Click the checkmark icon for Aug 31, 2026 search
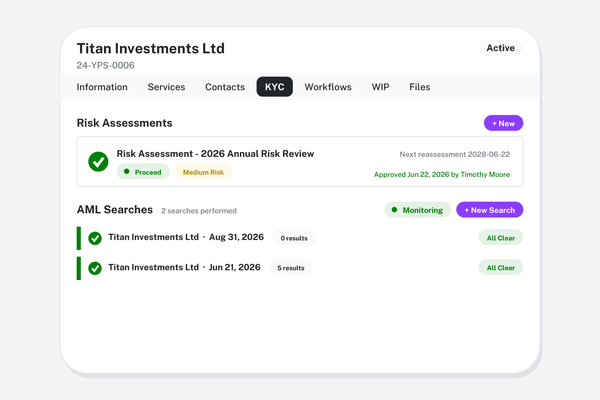This screenshot has height=400, width=600. [x=95, y=238]
